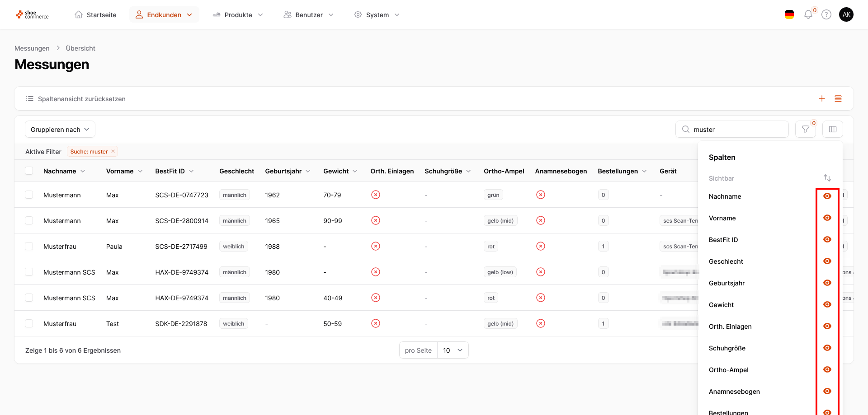The height and width of the screenshot is (415, 868).
Task: Click the orange list view icon
Action: pyautogui.click(x=838, y=98)
